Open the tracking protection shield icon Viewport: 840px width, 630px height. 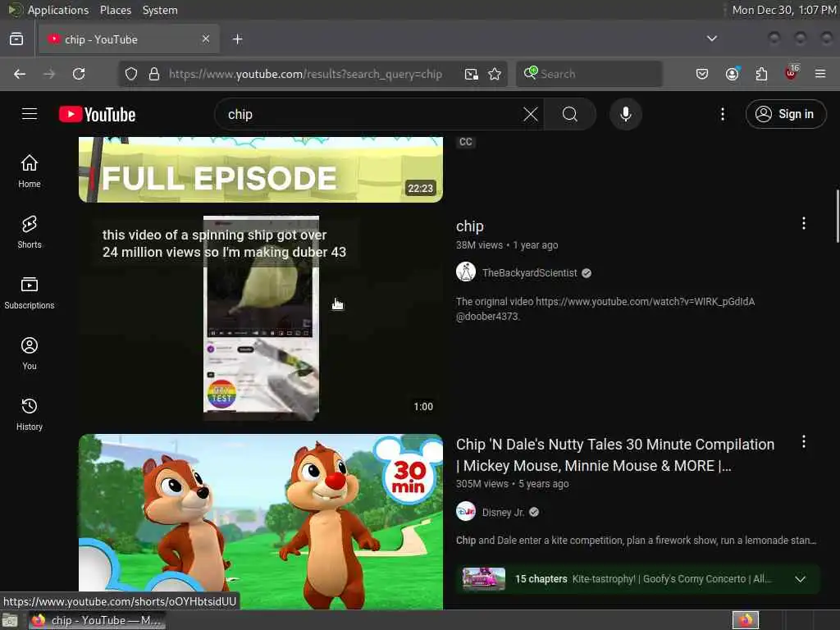[x=131, y=74]
